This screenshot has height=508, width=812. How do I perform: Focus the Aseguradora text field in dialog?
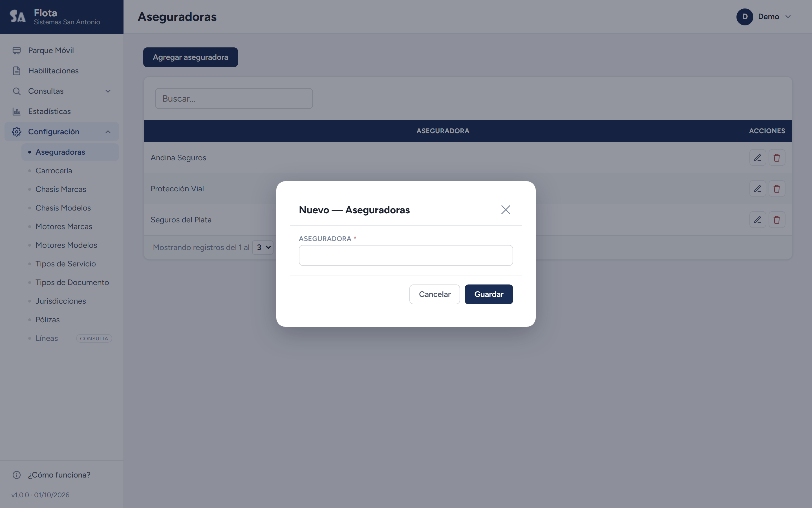[x=406, y=255]
